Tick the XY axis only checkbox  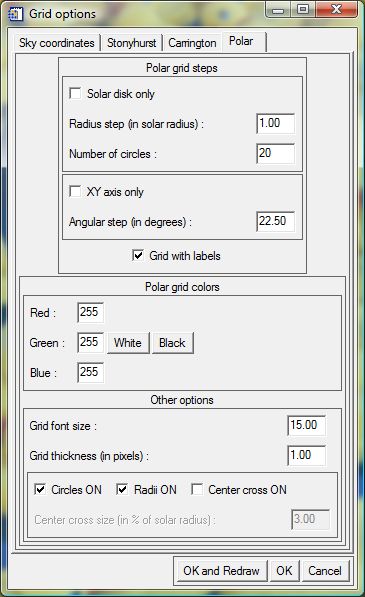coord(75,191)
